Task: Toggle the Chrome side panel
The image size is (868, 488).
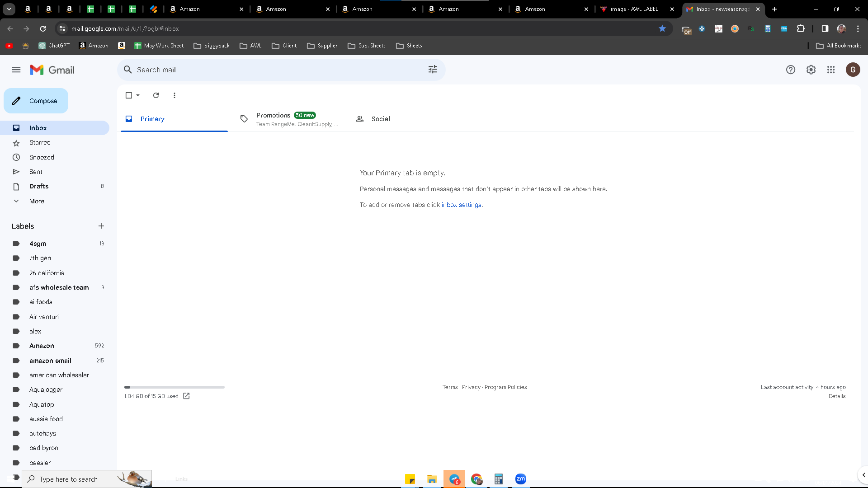Action: [825, 28]
